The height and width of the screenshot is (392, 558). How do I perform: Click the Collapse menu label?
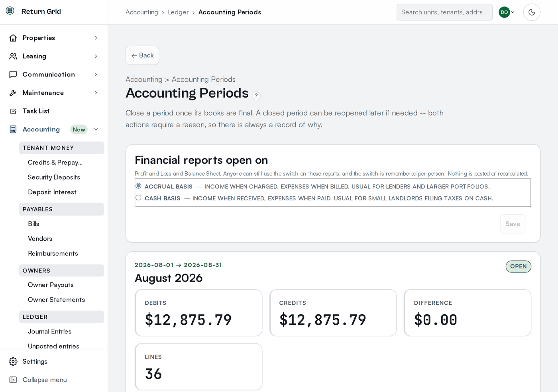point(45,380)
